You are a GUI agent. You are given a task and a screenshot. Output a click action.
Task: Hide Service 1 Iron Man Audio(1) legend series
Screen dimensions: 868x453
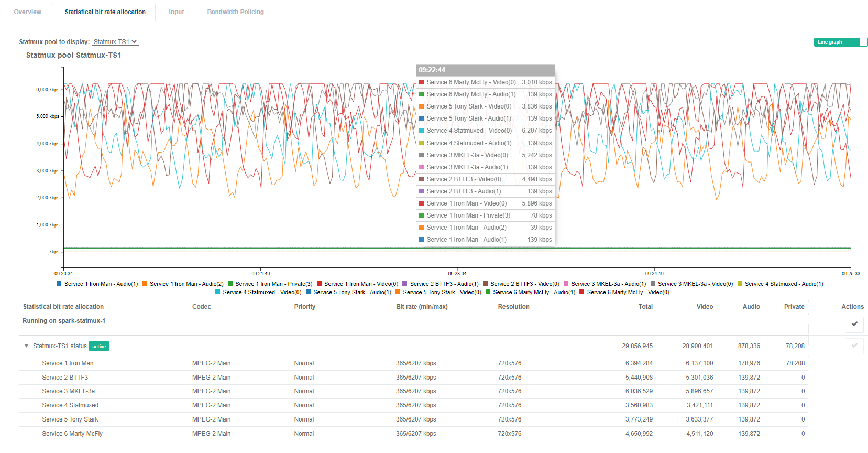pyautogui.click(x=97, y=284)
